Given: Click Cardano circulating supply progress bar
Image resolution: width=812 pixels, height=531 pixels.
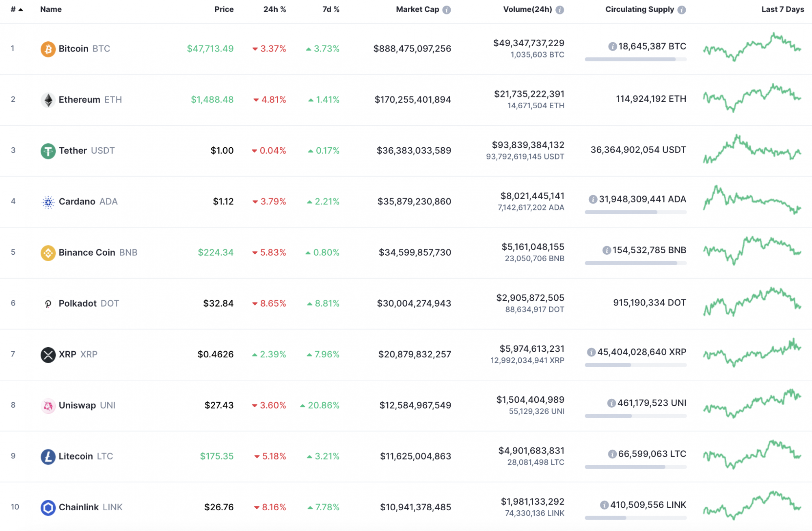Looking at the screenshot, I should pos(635,212).
